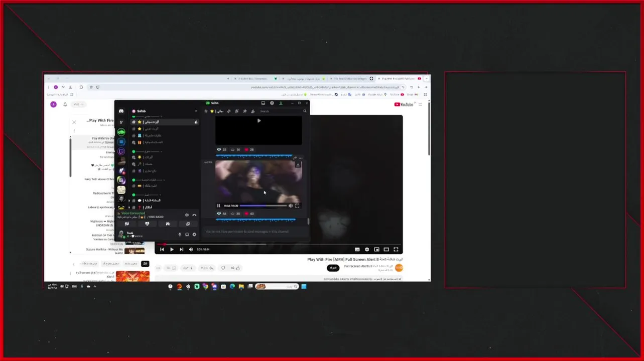This screenshot has height=361, width=644.
Task: Open notification settings bell in Discord header
Action: [x=236, y=111]
